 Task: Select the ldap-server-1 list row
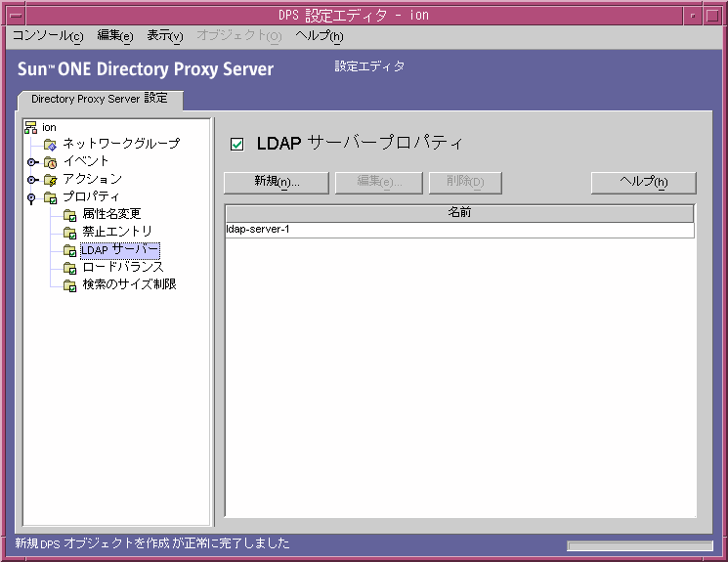click(x=459, y=230)
